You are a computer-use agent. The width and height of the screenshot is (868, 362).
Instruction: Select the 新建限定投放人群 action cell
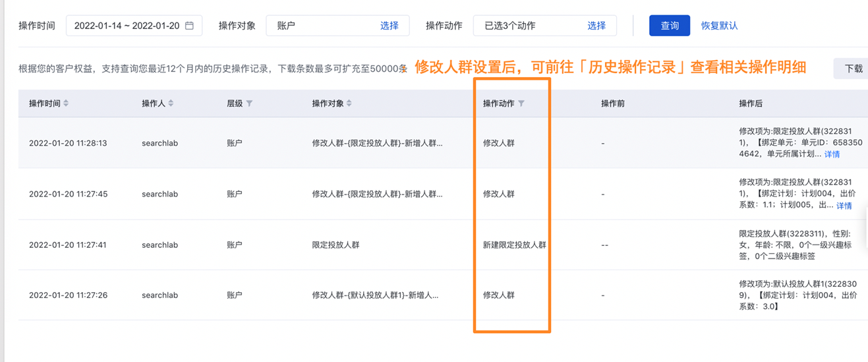(x=514, y=245)
